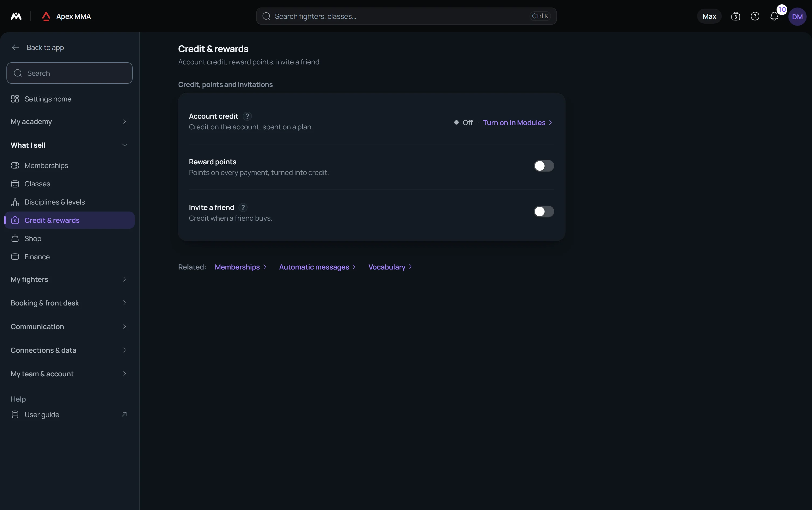
Task: Click the Max button in top bar
Action: 709,16
